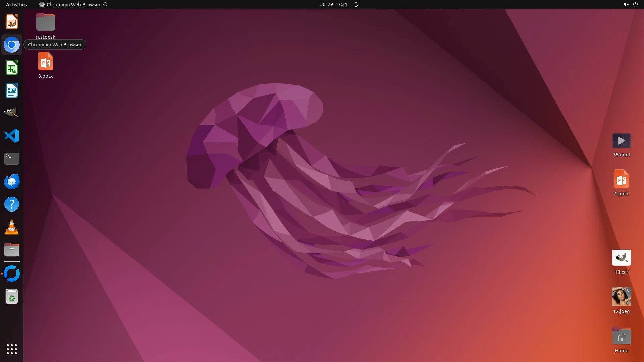Viewport: 644px width, 362px height.
Task: Open Visual Studio Code icon
Action: point(12,136)
